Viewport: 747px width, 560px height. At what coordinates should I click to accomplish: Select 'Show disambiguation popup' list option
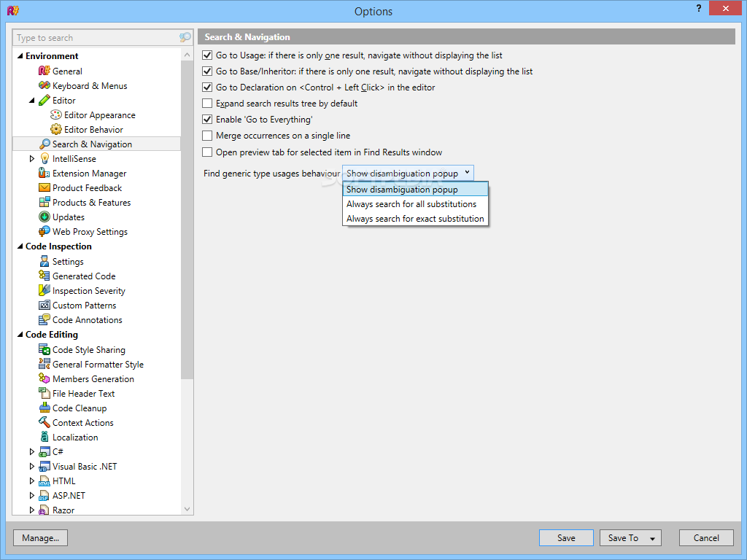pyautogui.click(x=415, y=190)
